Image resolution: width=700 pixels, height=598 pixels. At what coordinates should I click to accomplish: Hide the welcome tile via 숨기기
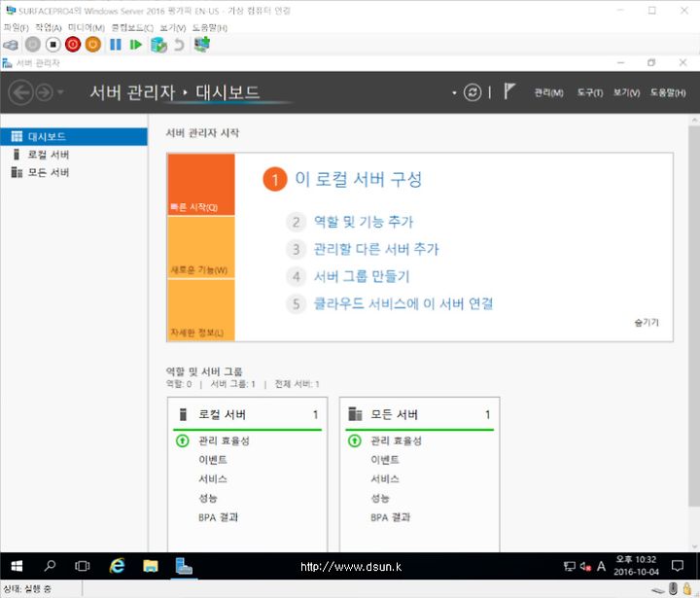pyautogui.click(x=647, y=323)
